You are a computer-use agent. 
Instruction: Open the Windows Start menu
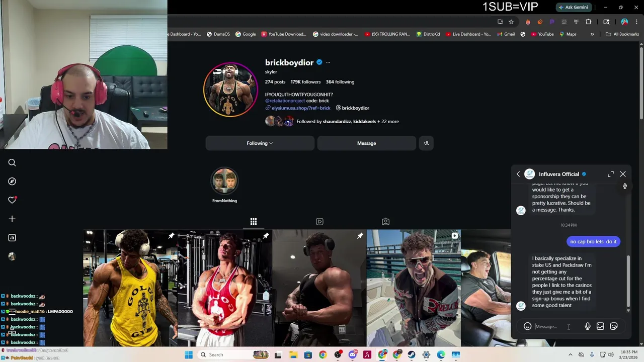point(189,355)
